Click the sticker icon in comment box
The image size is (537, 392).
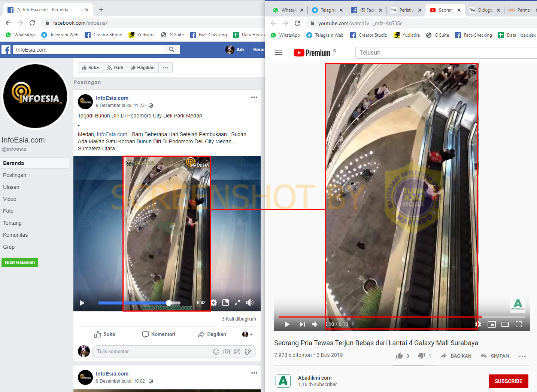[x=248, y=352]
